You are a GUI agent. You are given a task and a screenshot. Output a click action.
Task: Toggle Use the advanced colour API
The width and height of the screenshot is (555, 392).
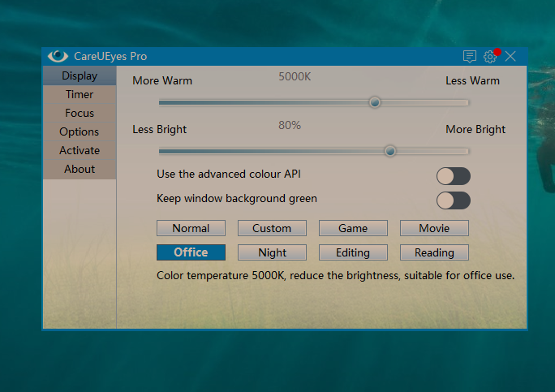pos(453,176)
